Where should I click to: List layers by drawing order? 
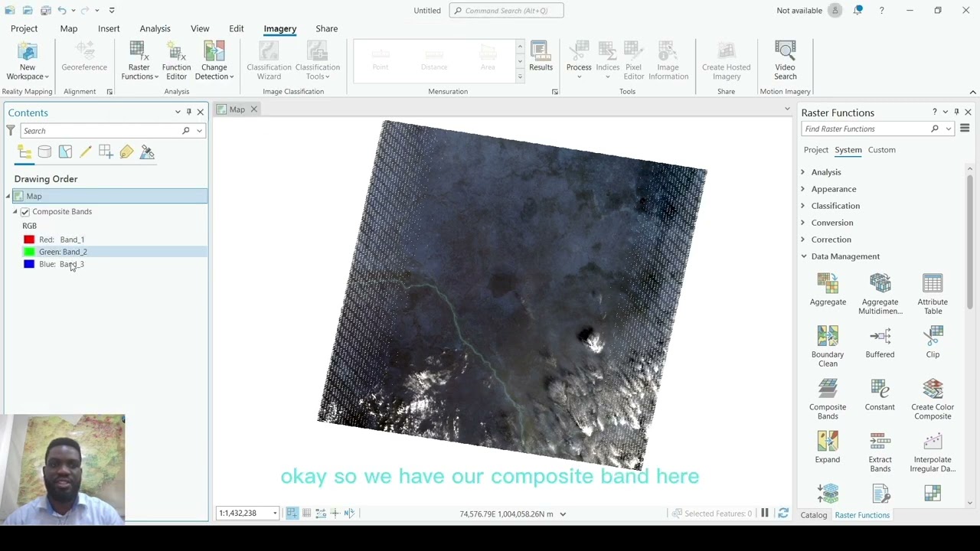click(24, 152)
